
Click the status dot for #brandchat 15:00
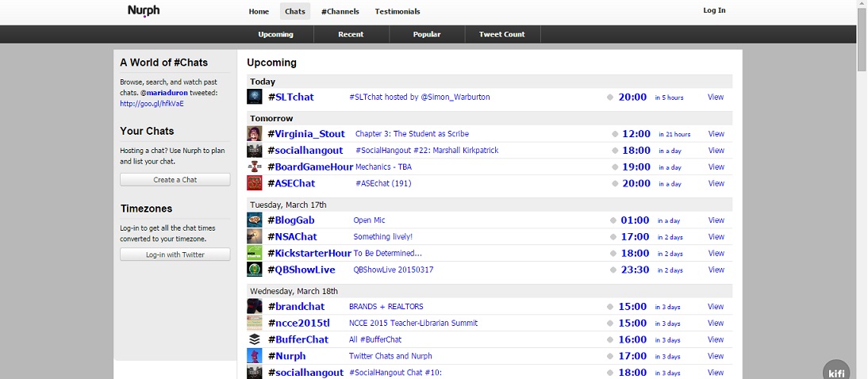click(610, 307)
